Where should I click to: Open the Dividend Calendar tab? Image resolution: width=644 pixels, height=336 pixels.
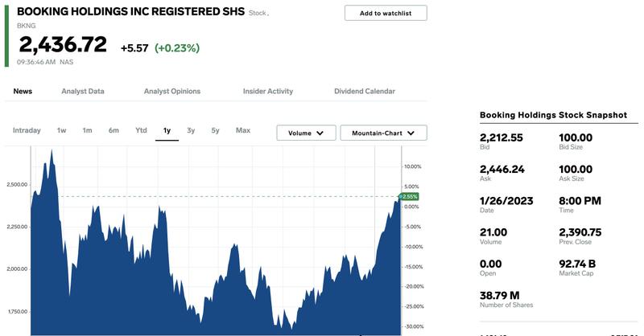(365, 91)
